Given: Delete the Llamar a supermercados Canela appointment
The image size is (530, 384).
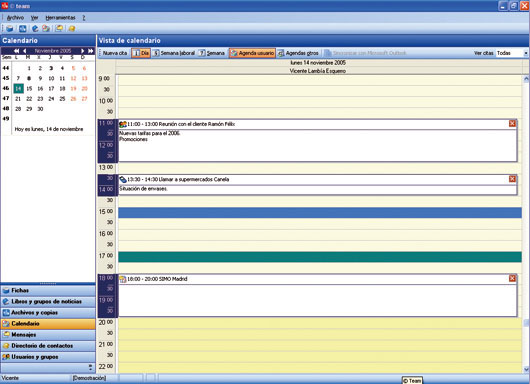Looking at the screenshot, I should pos(512,179).
